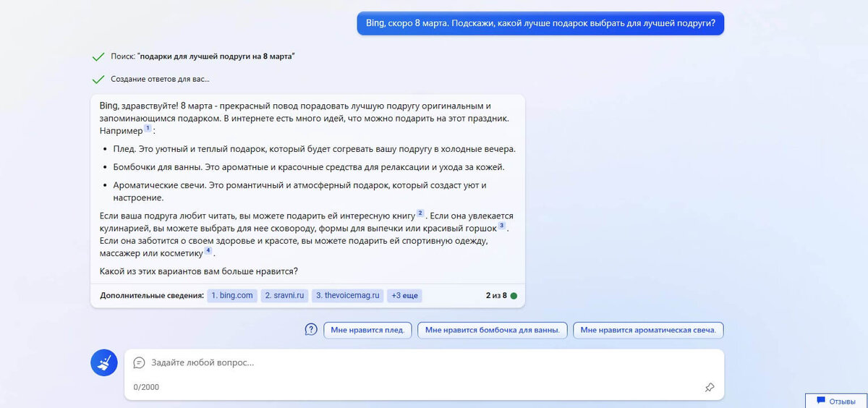The image size is (868, 408).
Task: Open citation footnote 4 after 'косметику'
Action: 208,250
